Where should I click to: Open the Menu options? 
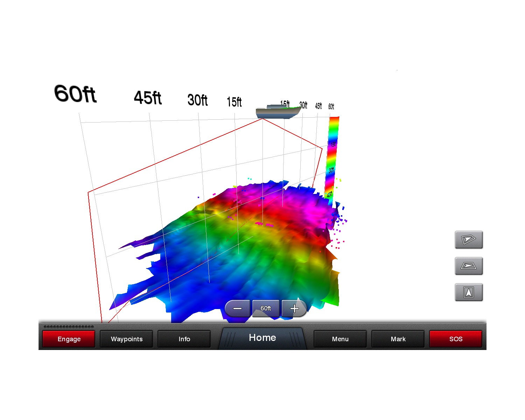tap(340, 339)
